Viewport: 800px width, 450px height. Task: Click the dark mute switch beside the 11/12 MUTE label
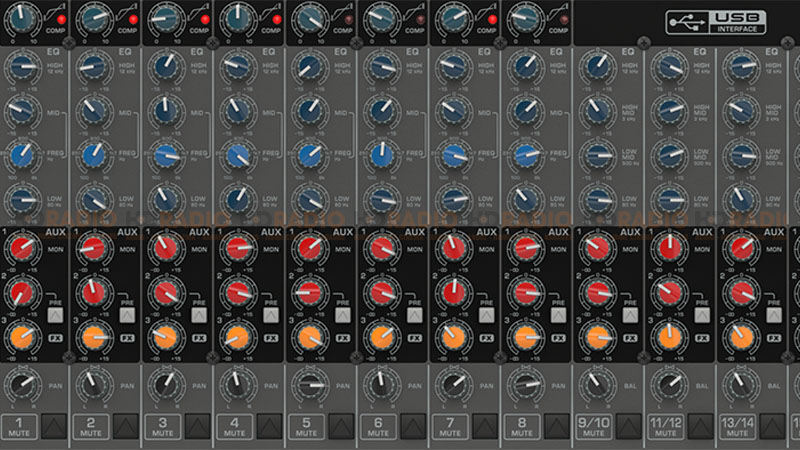click(701, 427)
